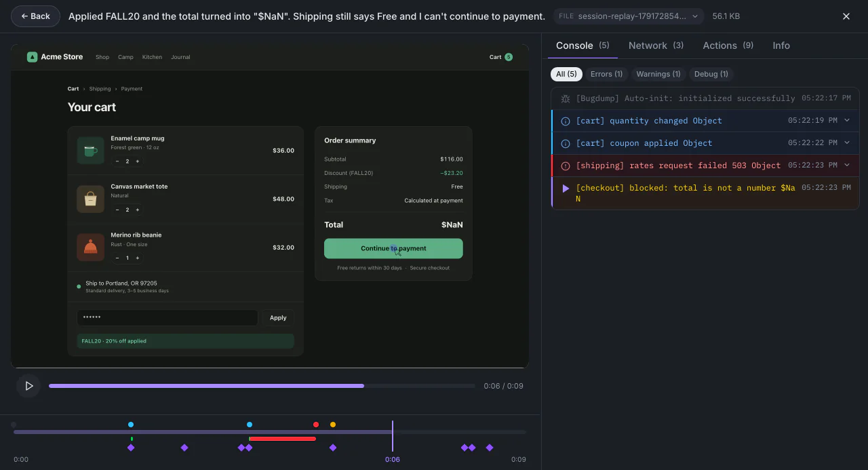
Task: Click the bug icon on Bugdump log row
Action: 566,99
